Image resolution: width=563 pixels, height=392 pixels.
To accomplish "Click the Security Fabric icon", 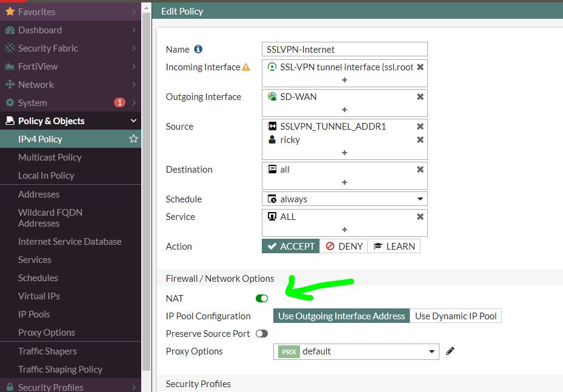I will (x=10, y=48).
